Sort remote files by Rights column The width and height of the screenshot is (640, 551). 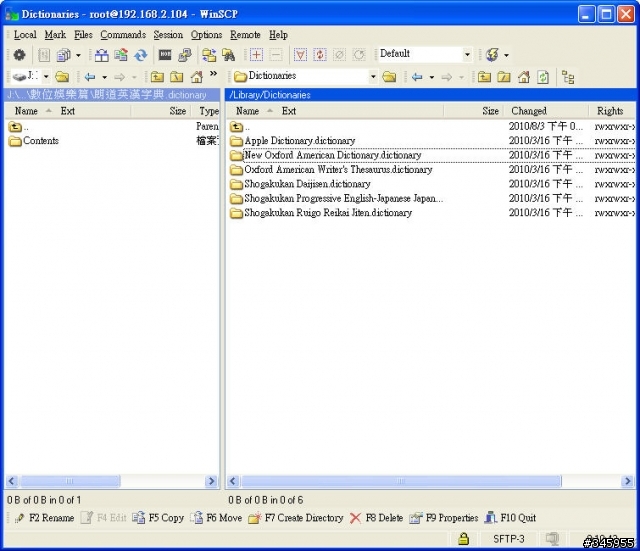[610, 111]
